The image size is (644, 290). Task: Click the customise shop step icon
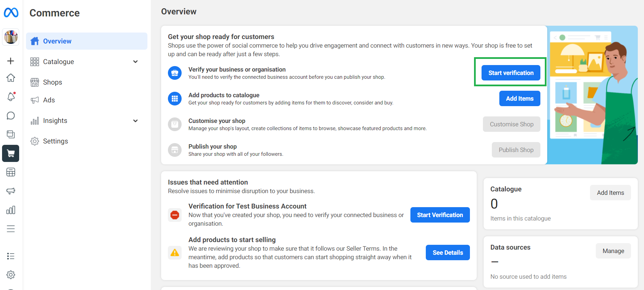click(175, 124)
